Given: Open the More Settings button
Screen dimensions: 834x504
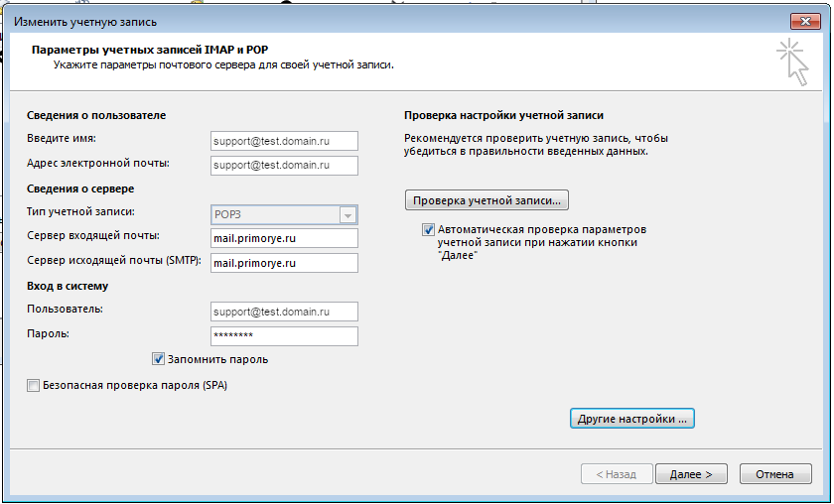Looking at the screenshot, I should pos(632,419).
